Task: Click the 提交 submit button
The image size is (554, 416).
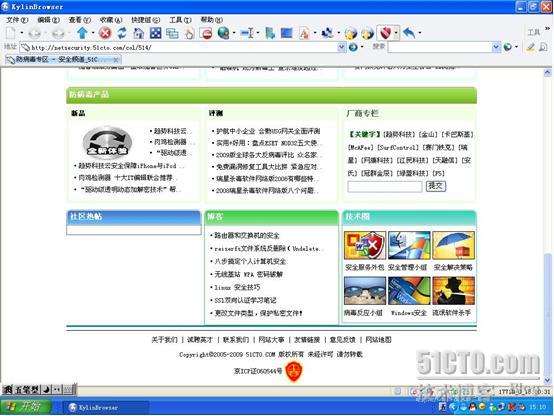Action: click(x=436, y=186)
